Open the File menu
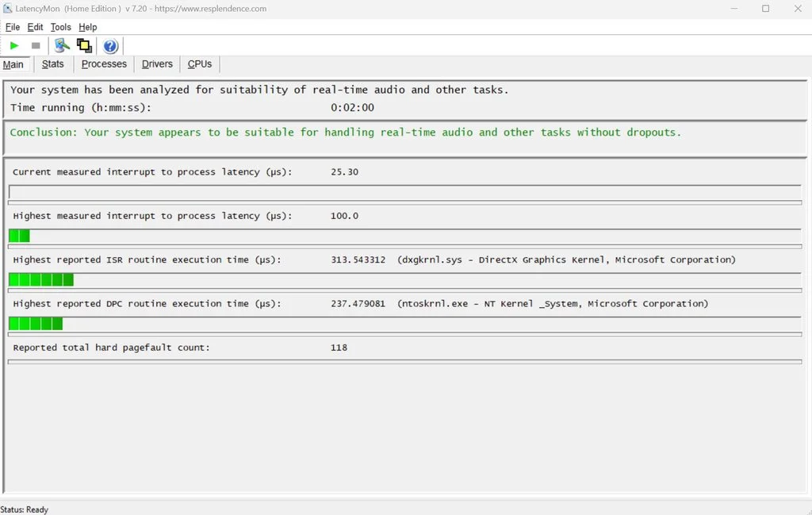The height and width of the screenshot is (515, 812). [x=13, y=27]
